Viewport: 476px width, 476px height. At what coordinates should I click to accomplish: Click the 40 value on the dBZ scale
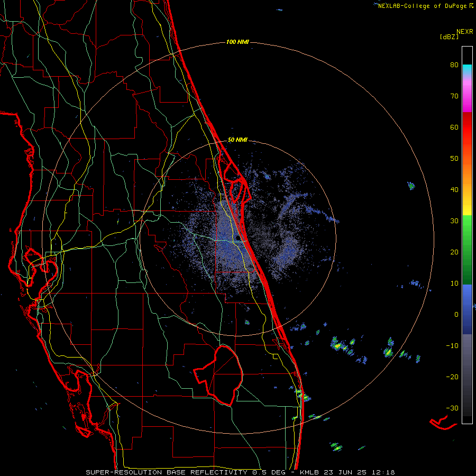tap(454, 190)
